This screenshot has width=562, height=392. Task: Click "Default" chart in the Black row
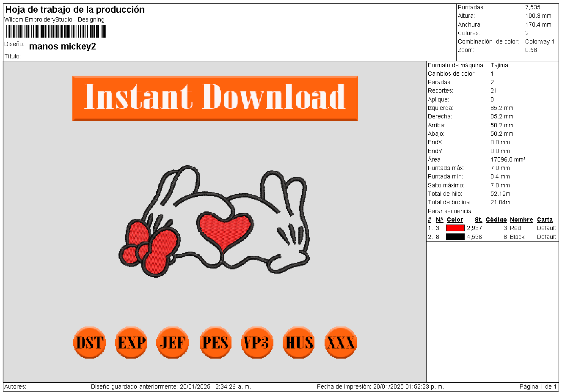click(x=547, y=237)
